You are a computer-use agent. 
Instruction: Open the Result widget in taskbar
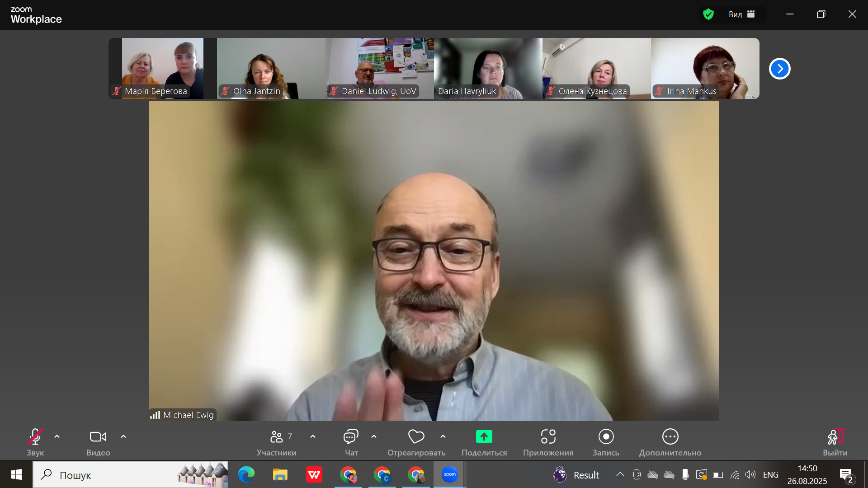[576, 475]
